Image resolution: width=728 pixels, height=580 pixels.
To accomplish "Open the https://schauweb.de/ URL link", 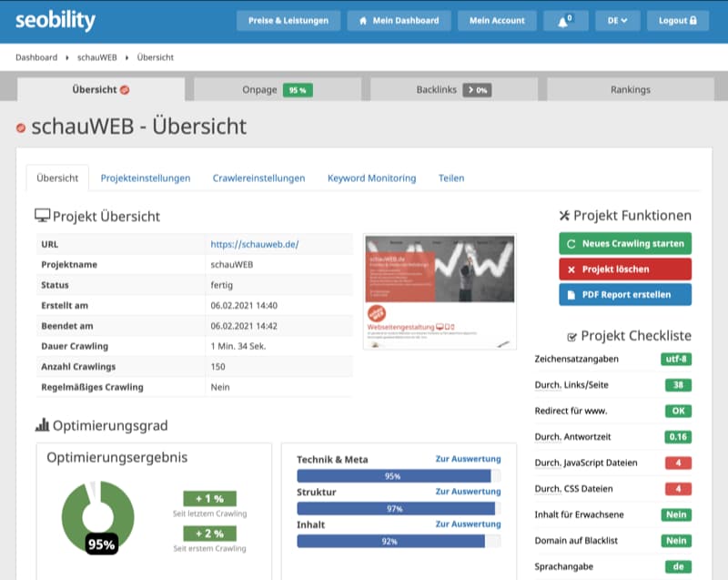I will [x=255, y=244].
